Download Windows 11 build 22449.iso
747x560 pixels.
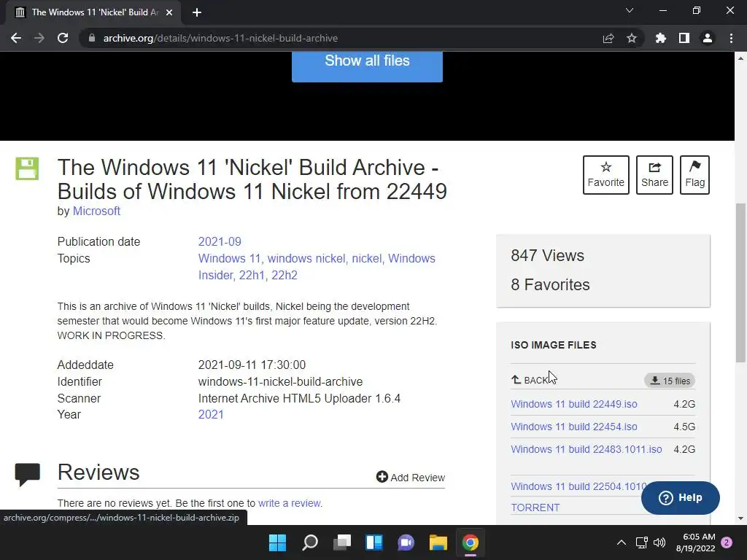[x=573, y=404]
